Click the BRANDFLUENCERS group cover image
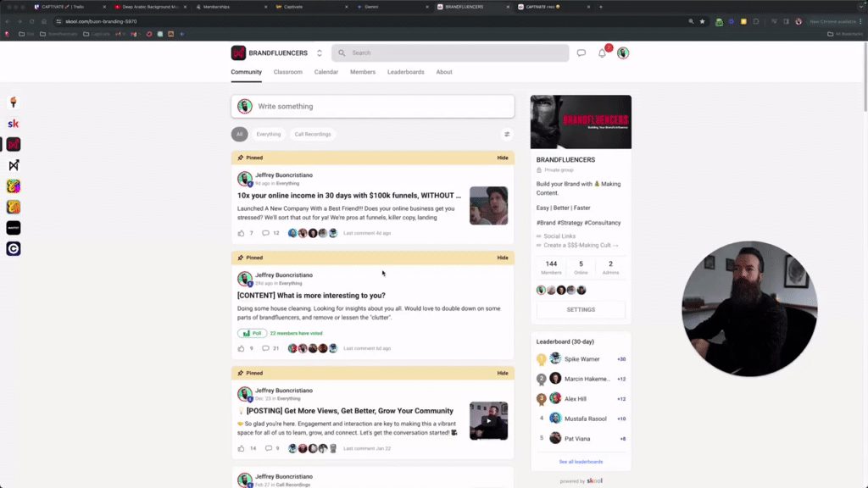 click(x=581, y=122)
